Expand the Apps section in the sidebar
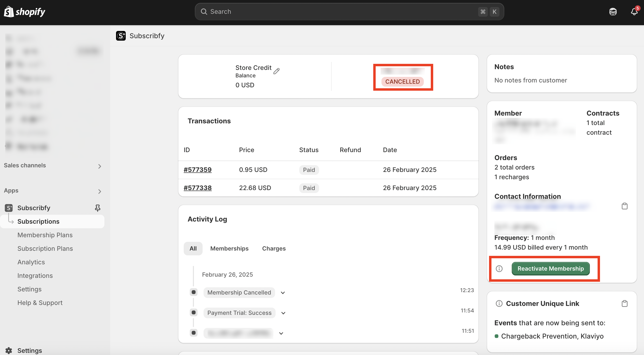This screenshot has height=355, width=644. [100, 192]
